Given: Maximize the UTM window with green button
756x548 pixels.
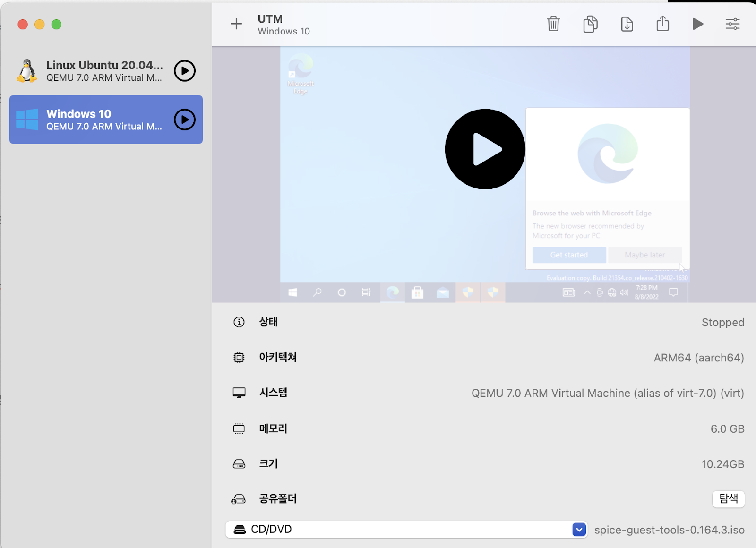Looking at the screenshot, I should pyautogui.click(x=56, y=25).
